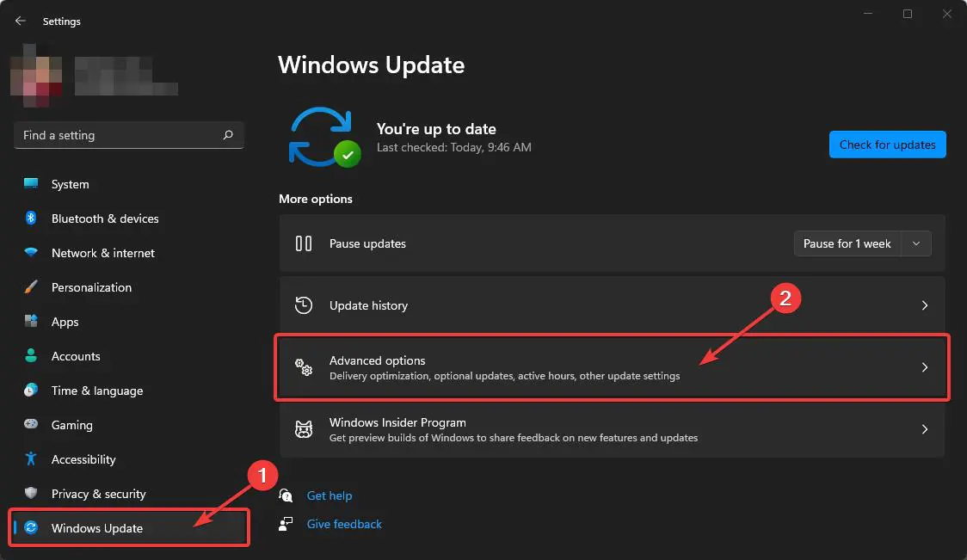Image resolution: width=967 pixels, height=560 pixels.
Task: Click the Privacy & security shield icon
Action: point(31,494)
